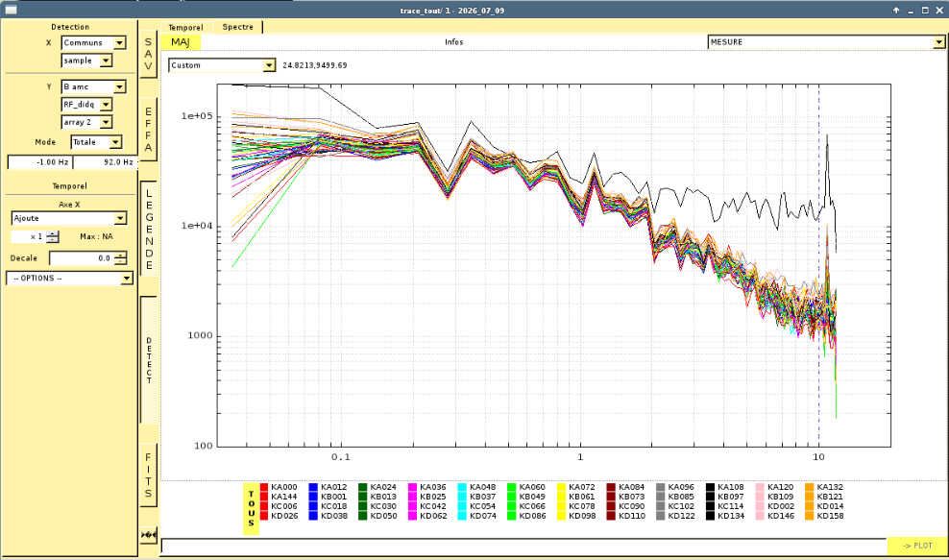The image size is (949, 560).
Task: Click the vertical DETECT button
Action: tap(148, 360)
